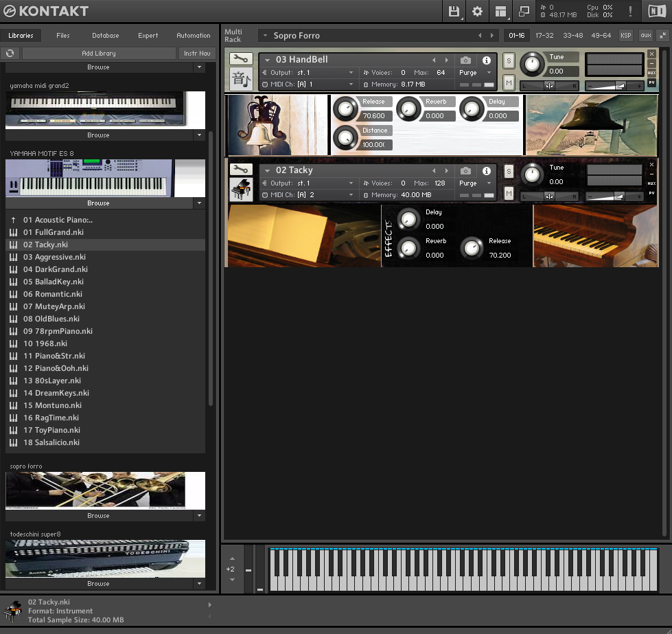Shift keyboard octave down

click(x=232, y=580)
